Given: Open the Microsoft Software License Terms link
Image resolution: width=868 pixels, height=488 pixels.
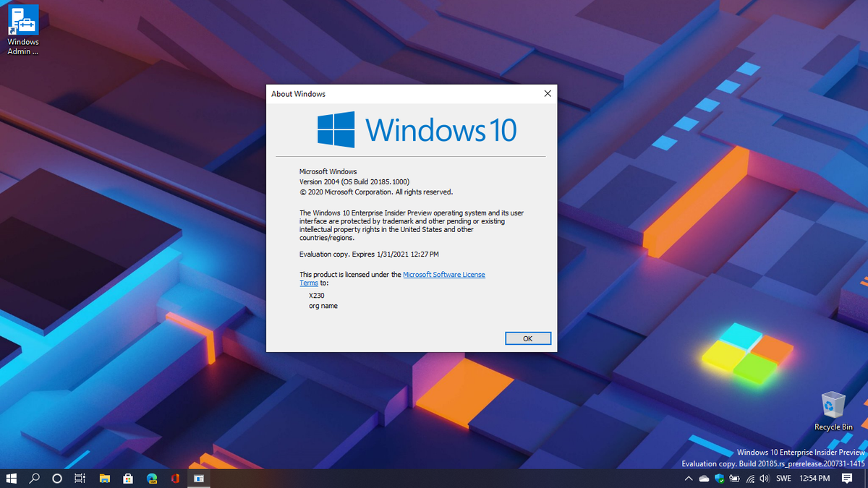Looking at the screenshot, I should coord(443,275).
